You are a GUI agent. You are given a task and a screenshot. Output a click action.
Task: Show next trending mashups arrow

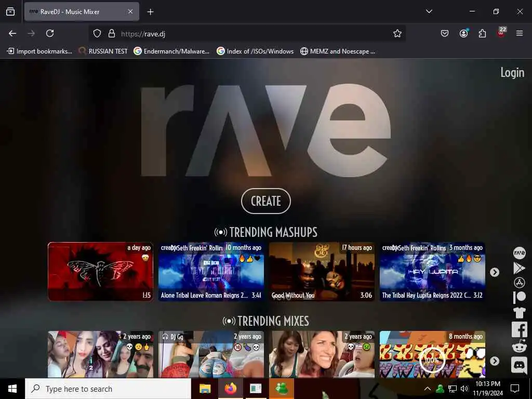click(495, 272)
